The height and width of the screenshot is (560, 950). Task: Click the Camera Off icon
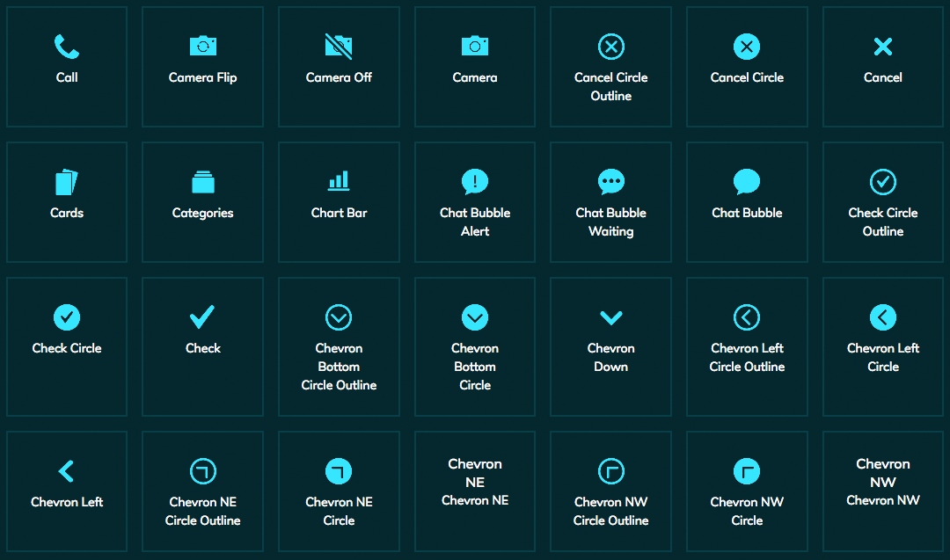[x=339, y=46]
